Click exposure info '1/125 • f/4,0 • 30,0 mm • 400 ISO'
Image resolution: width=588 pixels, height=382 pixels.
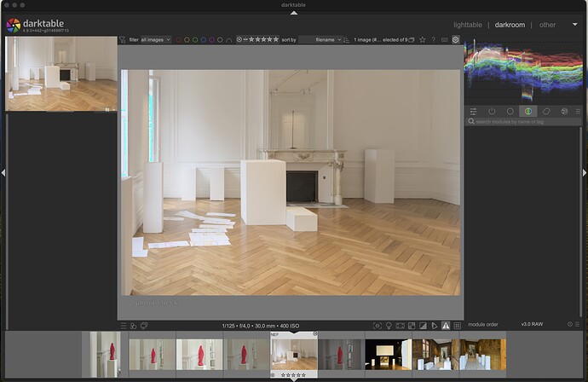coord(261,326)
